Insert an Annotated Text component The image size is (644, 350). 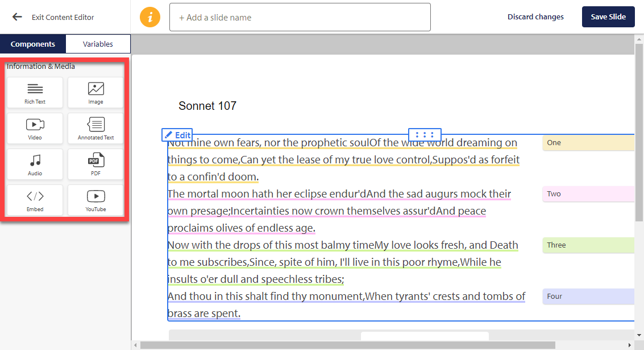(x=95, y=128)
